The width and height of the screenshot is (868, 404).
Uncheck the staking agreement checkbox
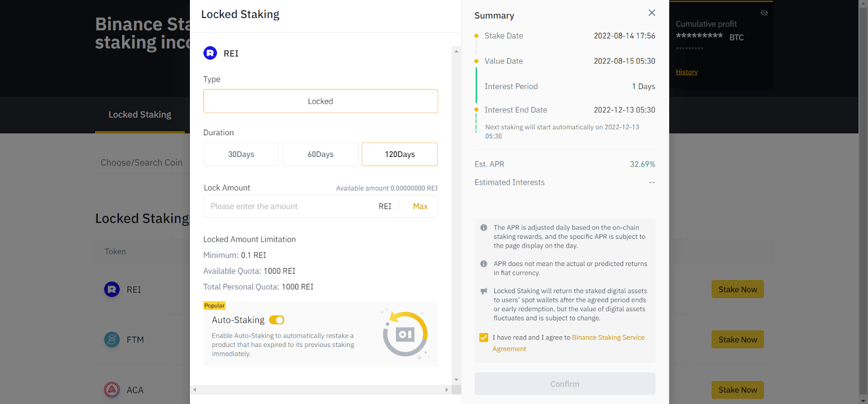484,338
